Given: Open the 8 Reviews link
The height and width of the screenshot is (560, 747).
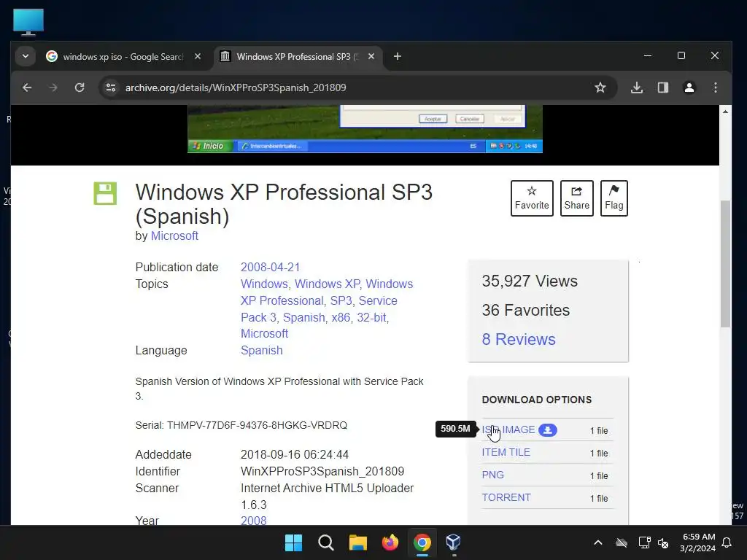Looking at the screenshot, I should pos(519,339).
